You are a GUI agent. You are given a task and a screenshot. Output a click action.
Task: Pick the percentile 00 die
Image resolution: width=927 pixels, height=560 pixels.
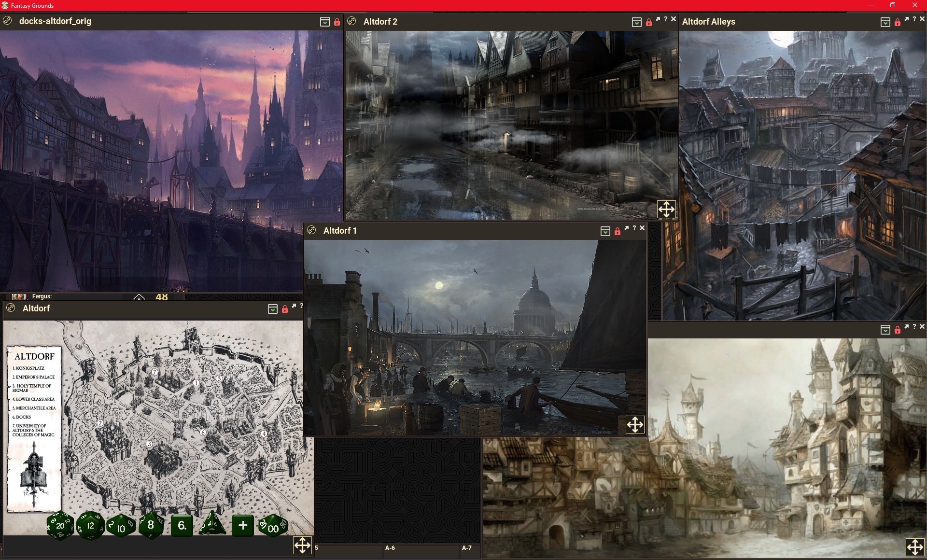click(x=273, y=526)
